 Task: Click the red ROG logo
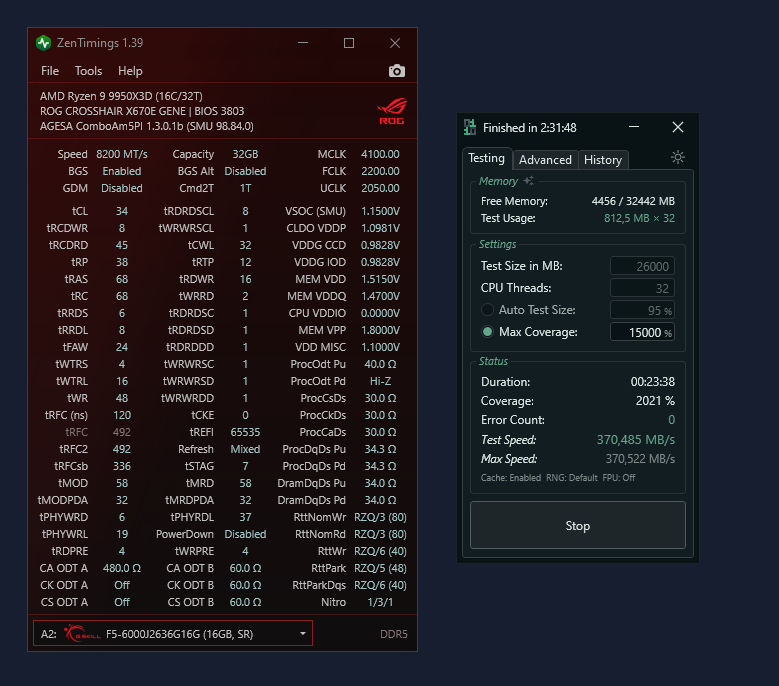tap(392, 111)
